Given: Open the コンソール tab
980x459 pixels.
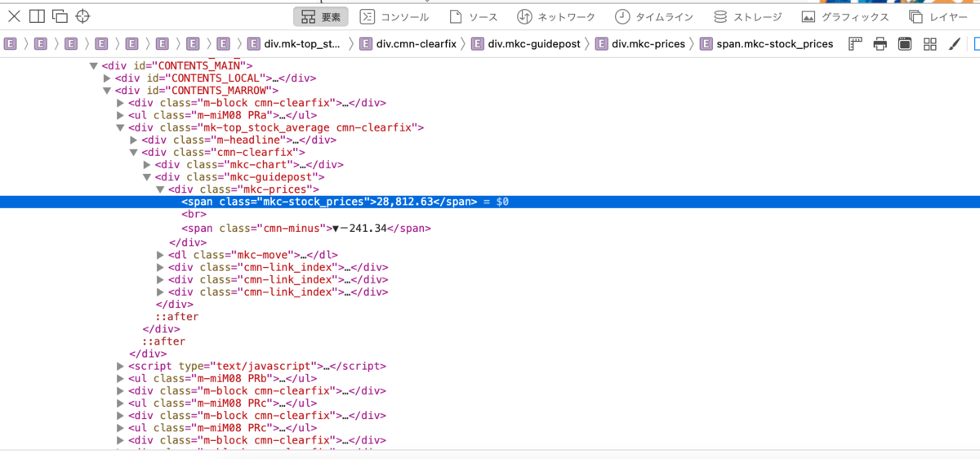Looking at the screenshot, I should 394,16.
